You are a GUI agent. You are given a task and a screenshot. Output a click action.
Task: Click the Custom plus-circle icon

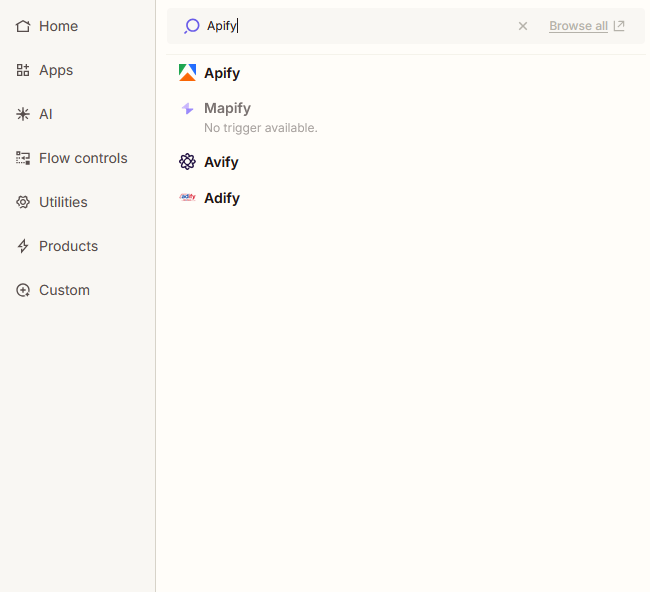(x=23, y=290)
